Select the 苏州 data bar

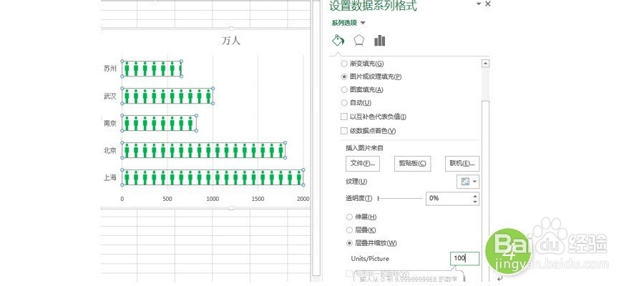click(x=152, y=69)
